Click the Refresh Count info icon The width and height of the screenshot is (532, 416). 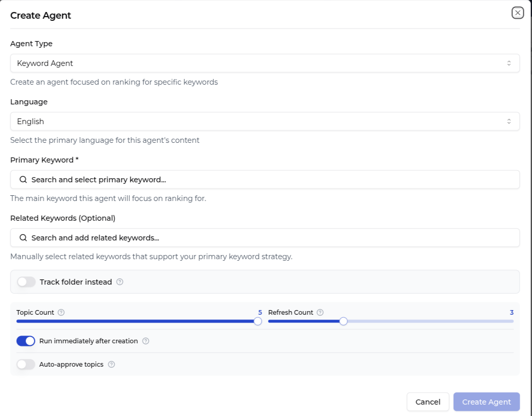pyautogui.click(x=320, y=313)
